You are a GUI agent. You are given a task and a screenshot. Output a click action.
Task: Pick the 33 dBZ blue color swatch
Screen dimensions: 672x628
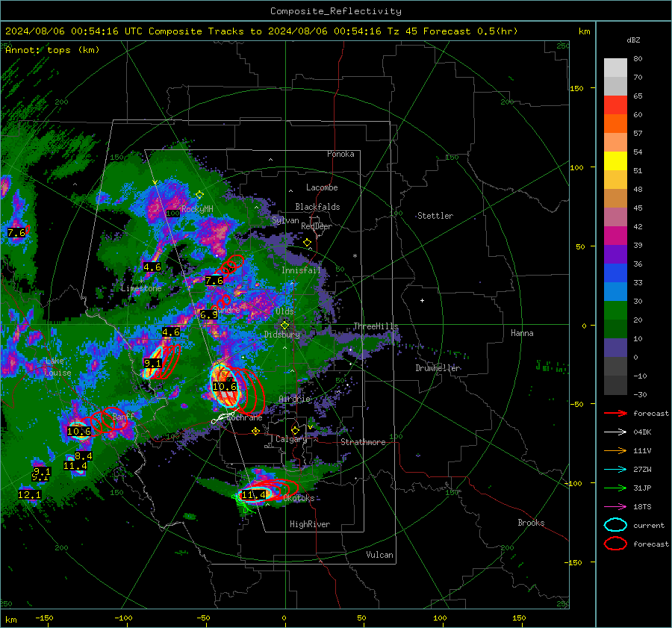[615, 273]
